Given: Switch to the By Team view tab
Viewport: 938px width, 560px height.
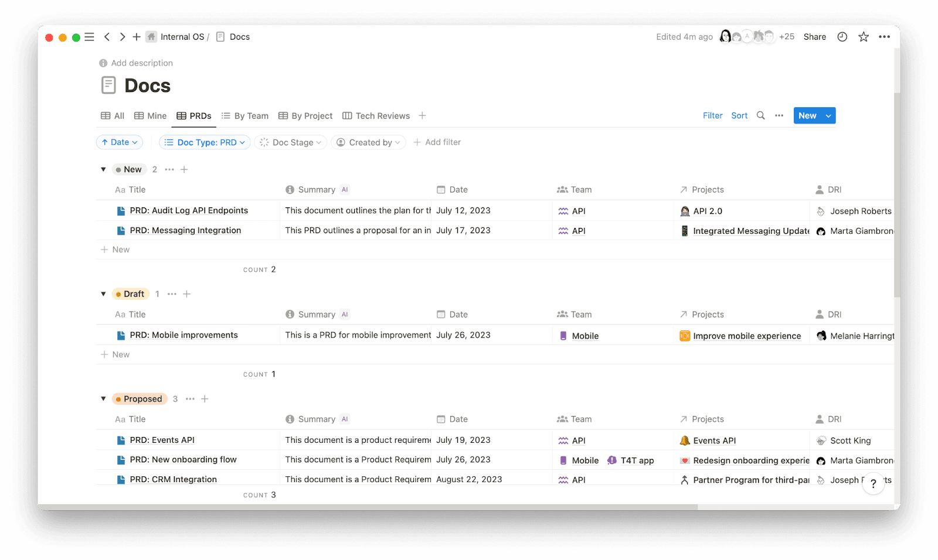Looking at the screenshot, I should 250,115.
